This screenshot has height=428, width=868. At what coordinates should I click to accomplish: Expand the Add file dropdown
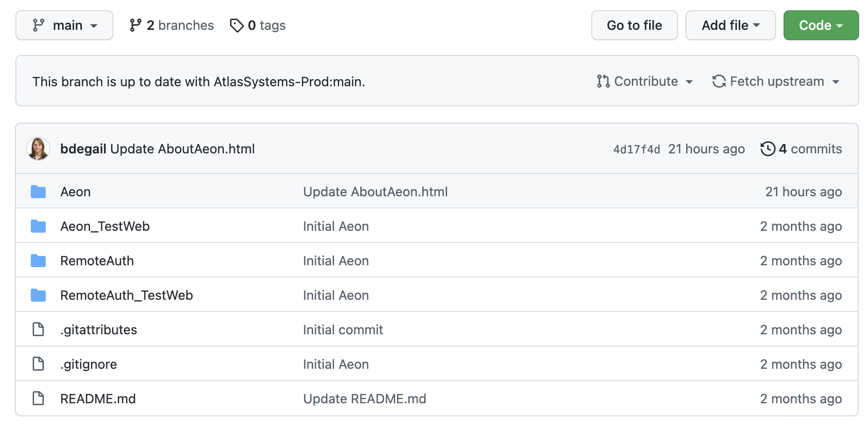pos(730,25)
